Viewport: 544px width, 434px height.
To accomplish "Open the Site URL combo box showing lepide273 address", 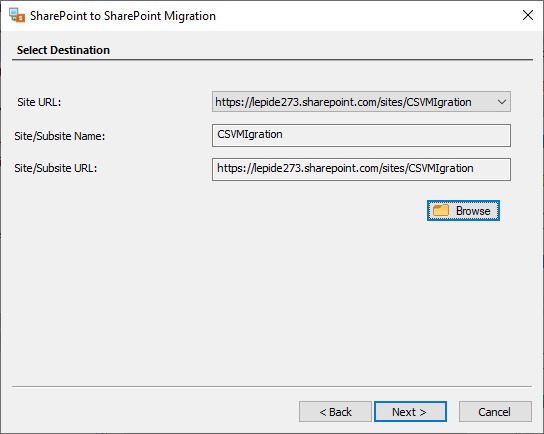I will (x=361, y=102).
